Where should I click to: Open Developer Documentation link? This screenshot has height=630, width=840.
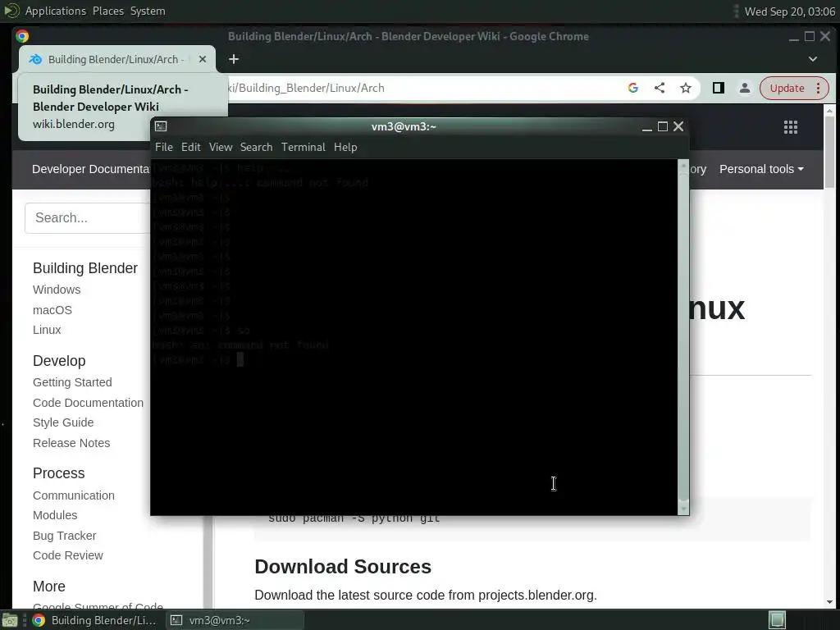[x=92, y=169]
